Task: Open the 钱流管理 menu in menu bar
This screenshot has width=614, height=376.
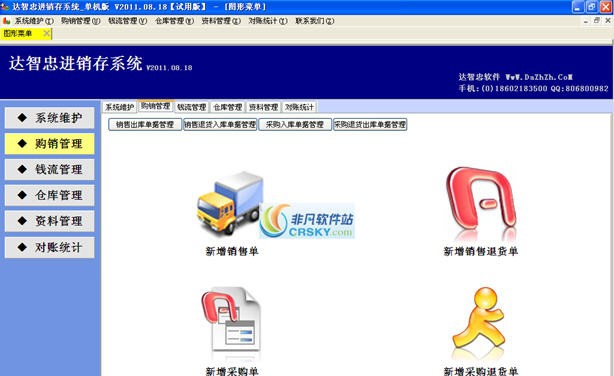Action: (x=128, y=21)
